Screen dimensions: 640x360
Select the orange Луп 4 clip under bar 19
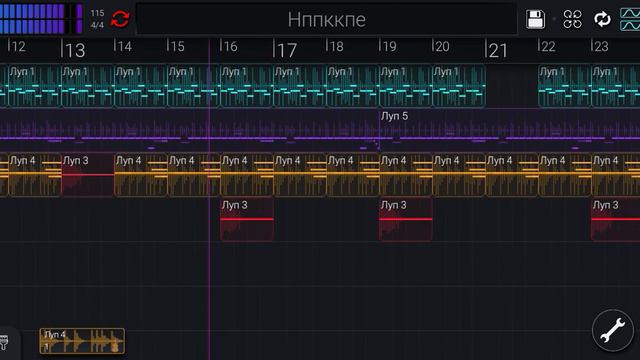[406, 175]
